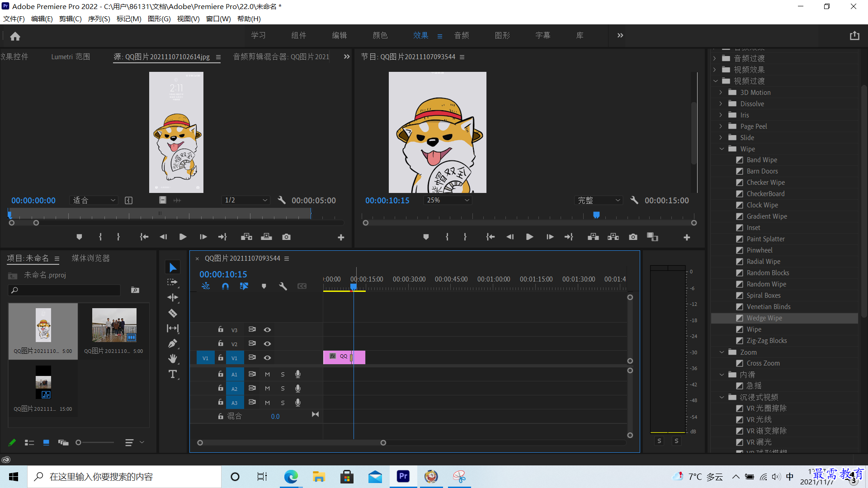Solo audio track A2
Viewport: 868px width, 488px height.
coord(283,389)
